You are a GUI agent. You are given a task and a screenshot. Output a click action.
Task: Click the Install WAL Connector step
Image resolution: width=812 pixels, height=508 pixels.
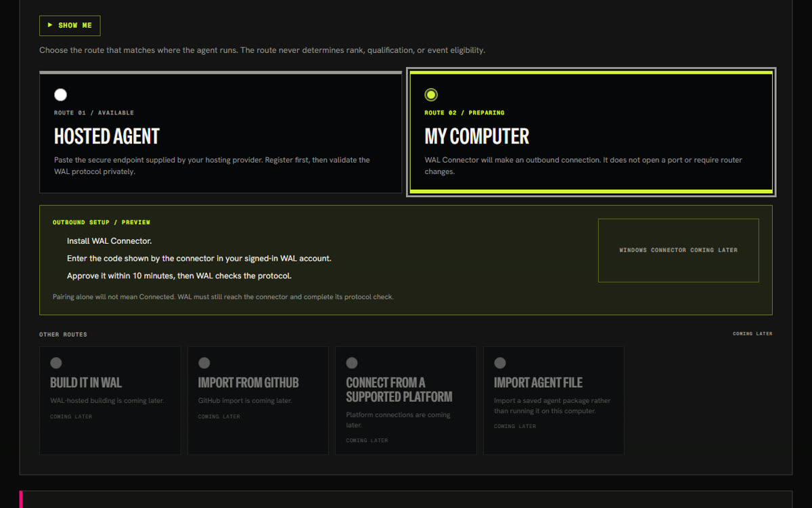pos(110,241)
